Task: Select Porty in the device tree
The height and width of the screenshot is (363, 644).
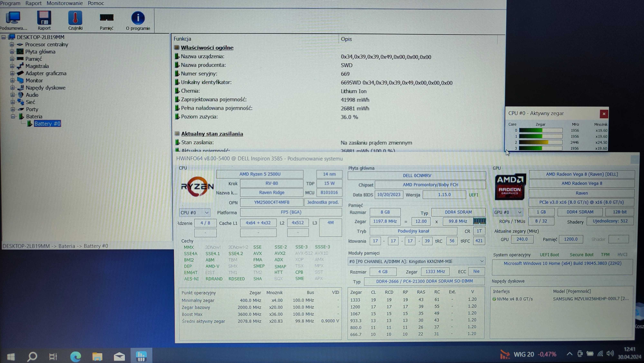Action: 32,109
